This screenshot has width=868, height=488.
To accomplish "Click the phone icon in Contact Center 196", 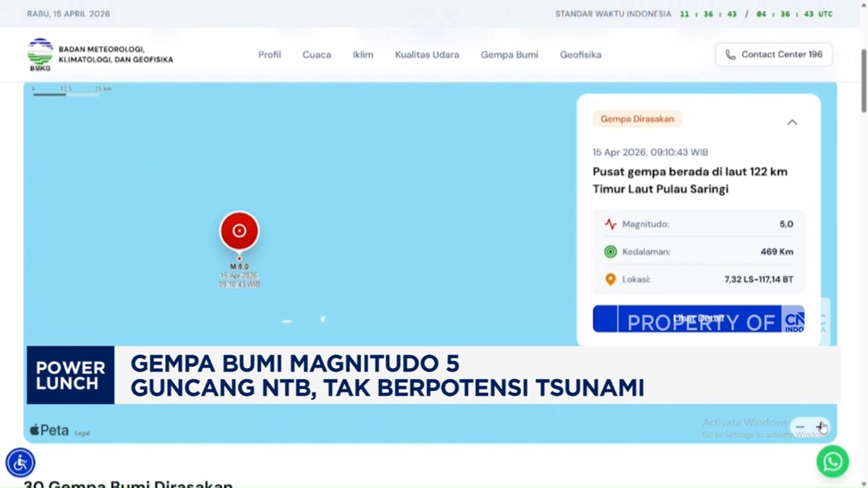I will click(730, 54).
